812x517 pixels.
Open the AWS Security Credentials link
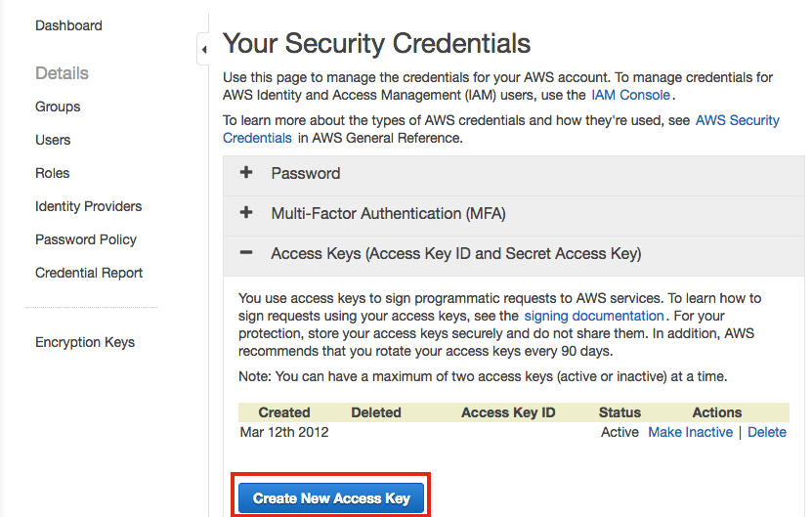(737, 120)
